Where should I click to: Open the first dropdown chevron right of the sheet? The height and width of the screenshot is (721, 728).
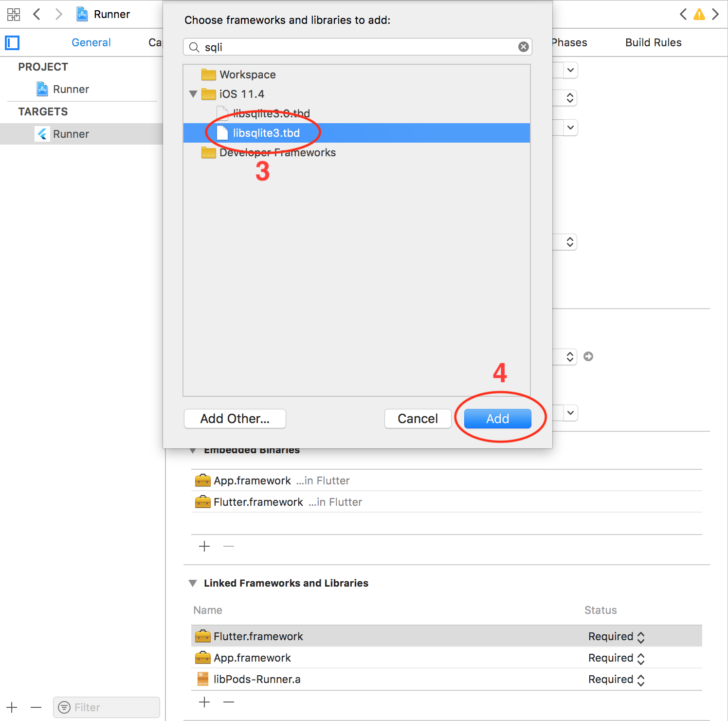(571, 70)
